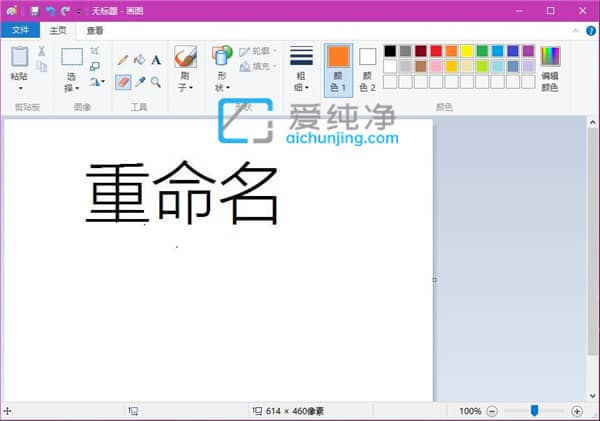Collapse the ribbon with the chevron
Image resolution: width=600 pixels, height=421 pixels.
coord(576,31)
